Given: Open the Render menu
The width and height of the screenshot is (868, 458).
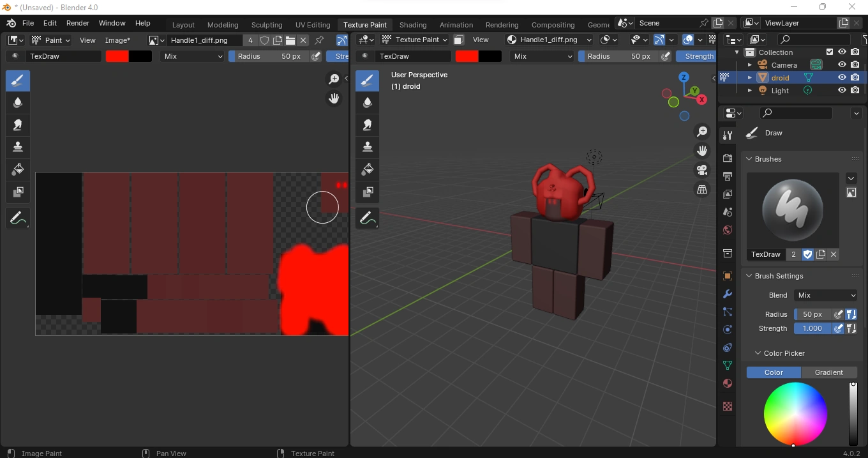Looking at the screenshot, I should [x=78, y=23].
